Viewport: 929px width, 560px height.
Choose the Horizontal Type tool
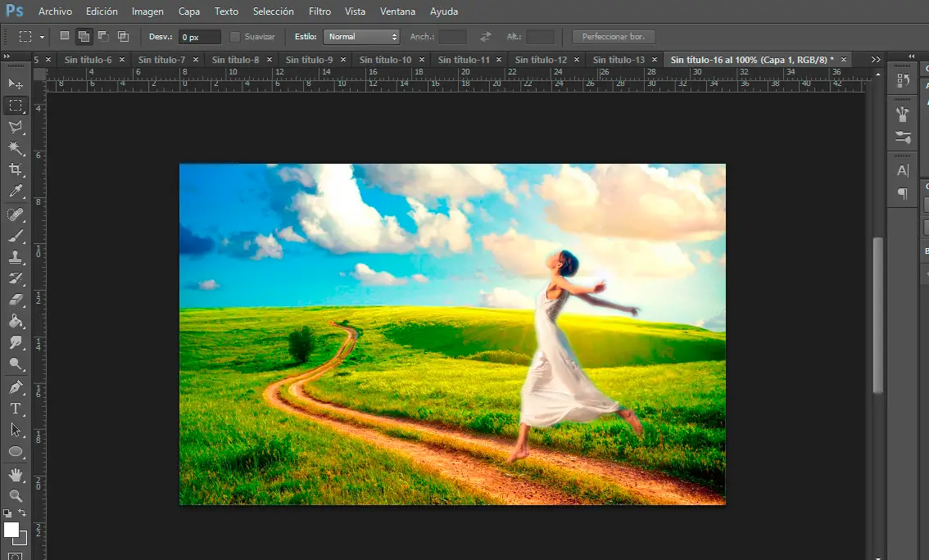pyautogui.click(x=16, y=409)
